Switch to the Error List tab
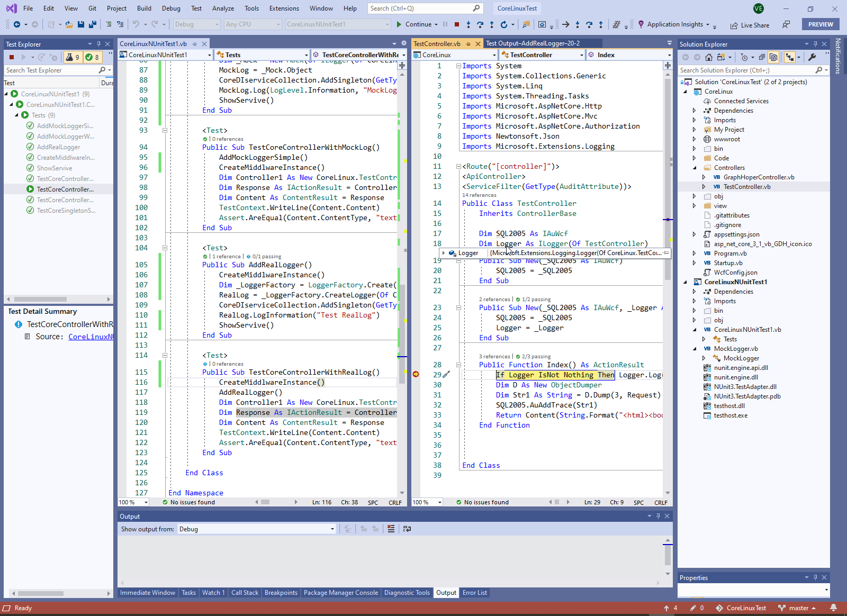This screenshot has height=616, width=847. pyautogui.click(x=474, y=593)
